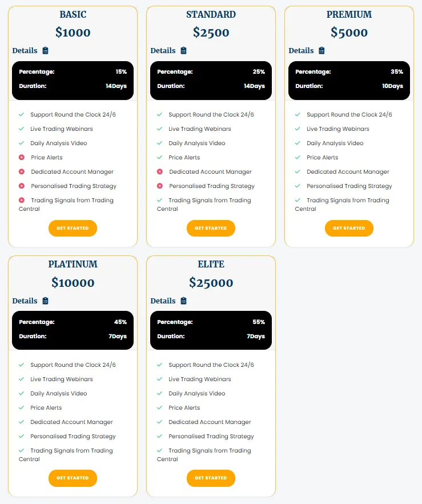The height and width of the screenshot is (504, 422).
Task: Choose Get Started under the Premium plan
Action: (349, 228)
